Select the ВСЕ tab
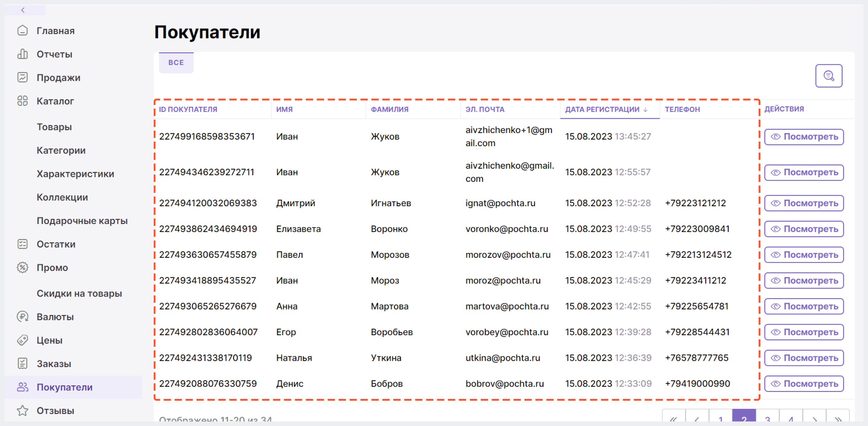 coord(176,63)
